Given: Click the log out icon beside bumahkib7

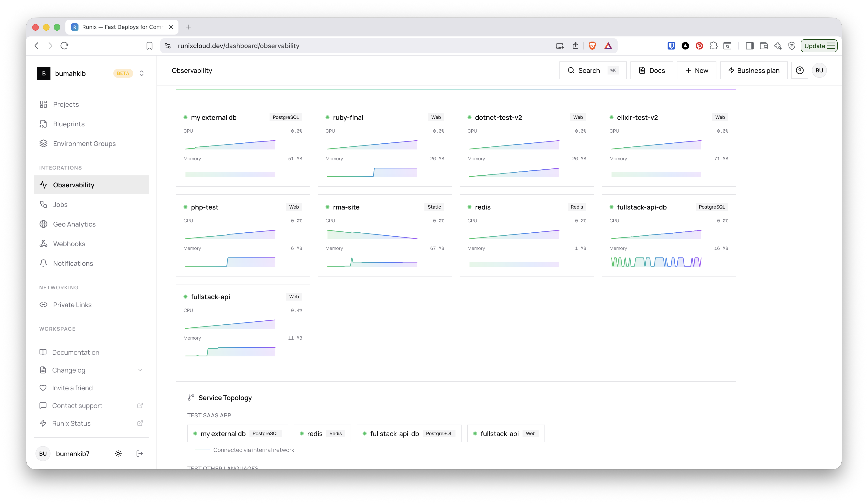Looking at the screenshot, I should (139, 453).
